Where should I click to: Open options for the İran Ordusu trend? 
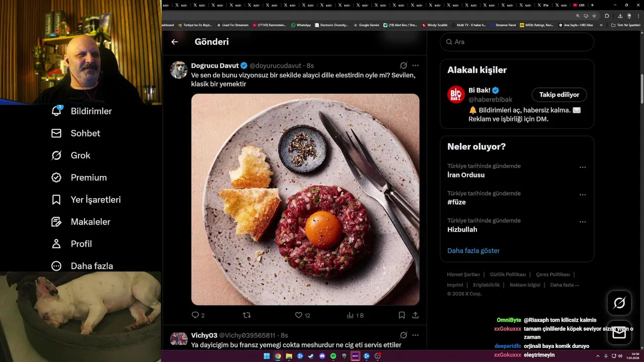click(x=583, y=167)
